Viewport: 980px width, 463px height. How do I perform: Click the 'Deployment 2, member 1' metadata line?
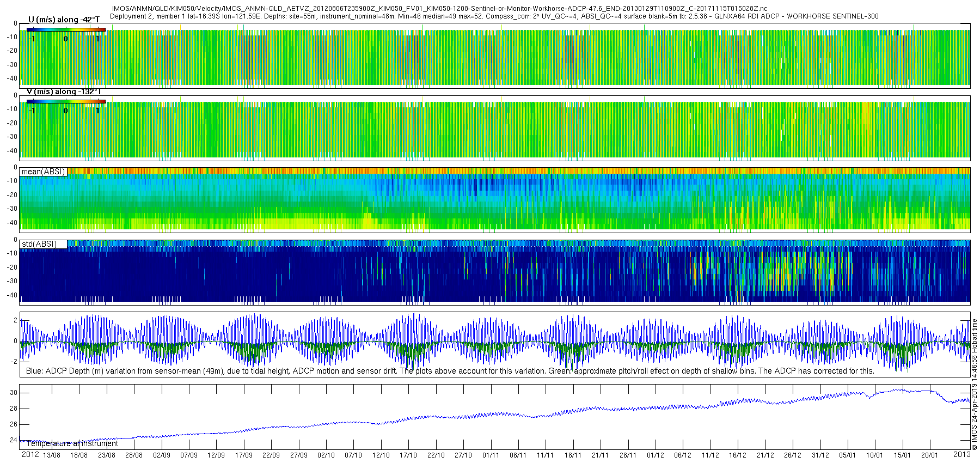[494, 16]
